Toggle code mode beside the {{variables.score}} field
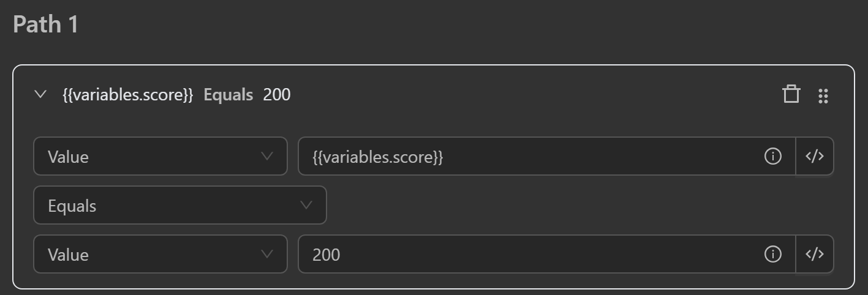 click(x=814, y=157)
